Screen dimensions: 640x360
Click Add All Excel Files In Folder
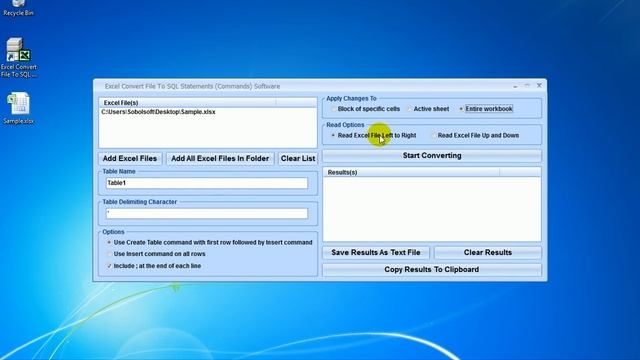[x=220, y=158]
